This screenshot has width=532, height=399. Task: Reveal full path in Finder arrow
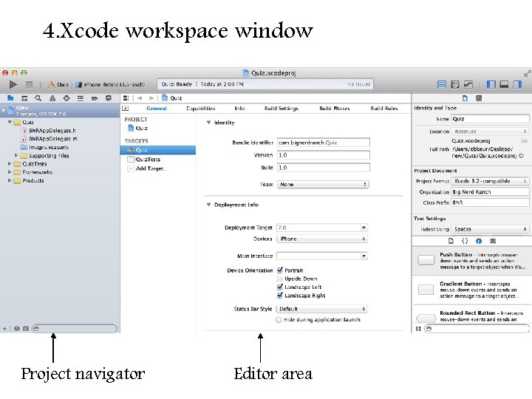pyautogui.click(x=521, y=156)
